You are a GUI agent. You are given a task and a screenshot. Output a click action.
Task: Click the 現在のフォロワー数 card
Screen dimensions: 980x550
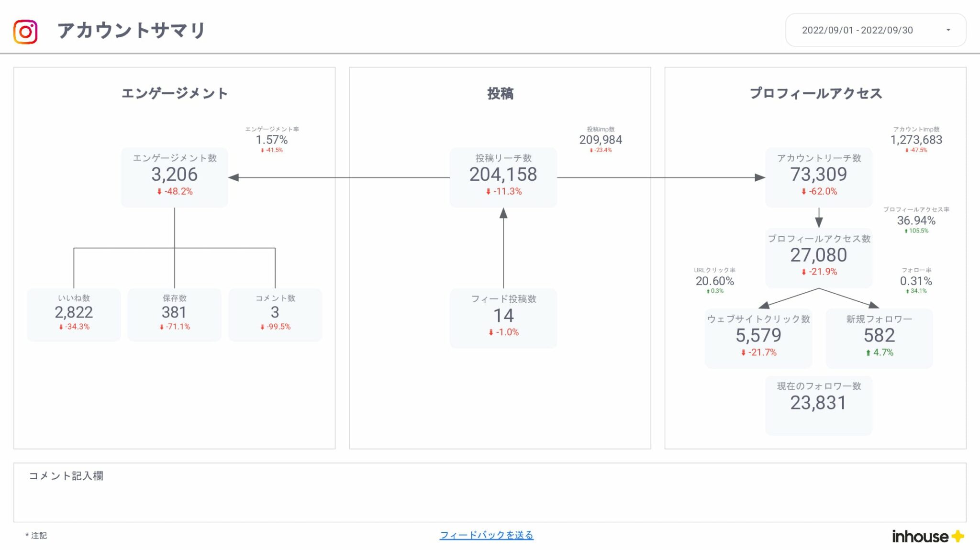[x=818, y=405]
